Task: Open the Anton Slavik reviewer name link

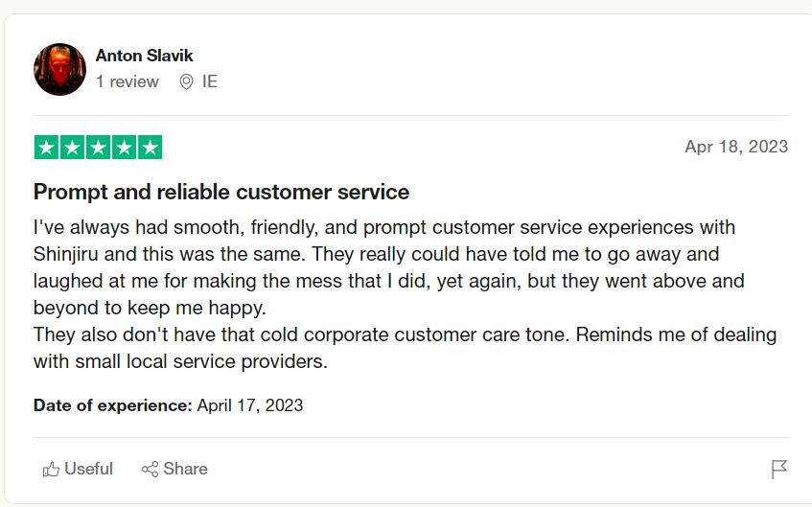Action: coord(144,56)
